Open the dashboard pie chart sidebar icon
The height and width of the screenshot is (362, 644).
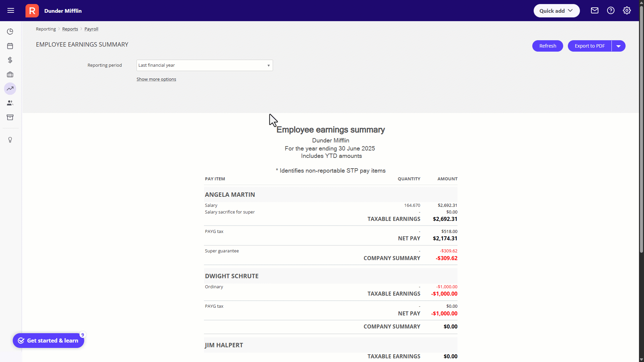(10, 32)
